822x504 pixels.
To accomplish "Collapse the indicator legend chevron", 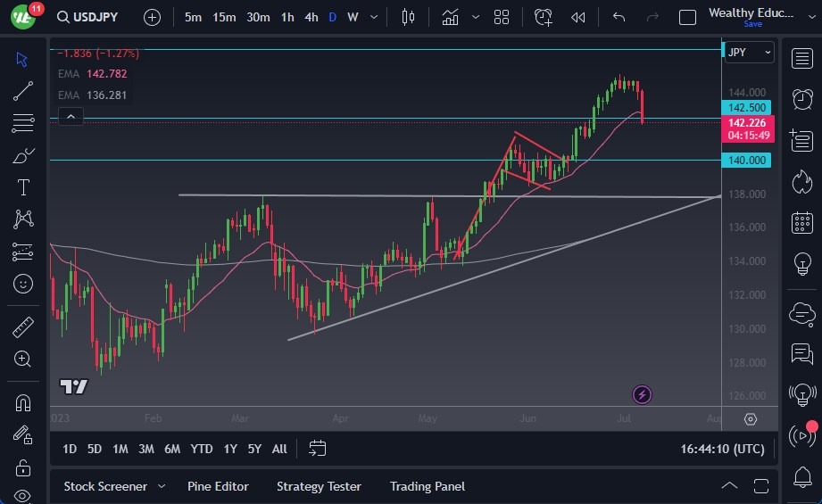I will click(71, 116).
